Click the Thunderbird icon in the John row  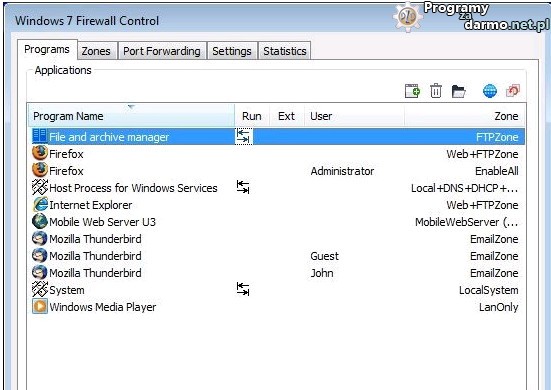39,272
